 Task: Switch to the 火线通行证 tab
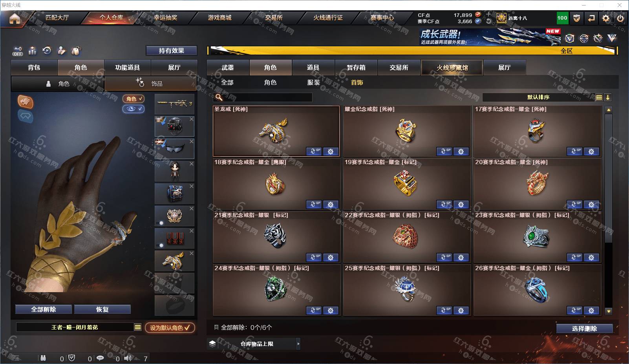pyautogui.click(x=328, y=18)
